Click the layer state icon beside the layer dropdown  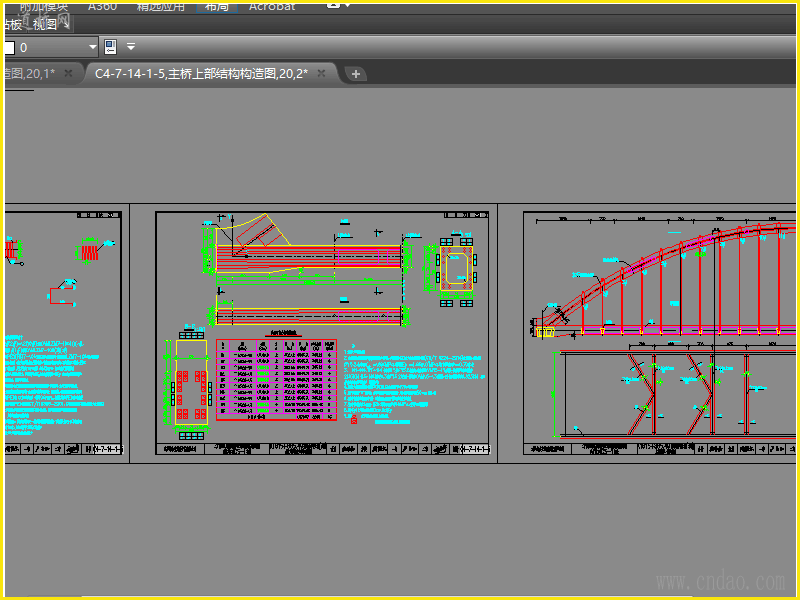pyautogui.click(x=110, y=47)
